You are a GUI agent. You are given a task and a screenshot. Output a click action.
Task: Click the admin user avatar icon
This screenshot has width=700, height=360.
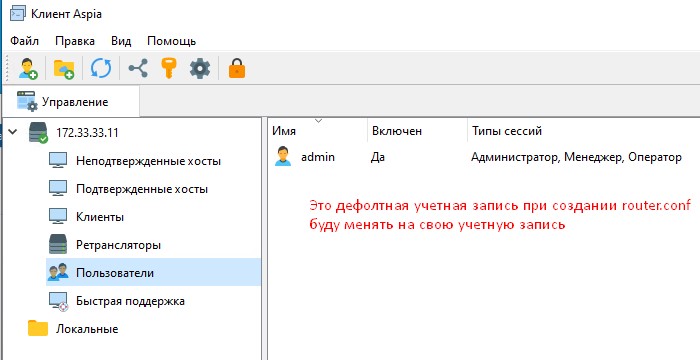click(x=283, y=156)
